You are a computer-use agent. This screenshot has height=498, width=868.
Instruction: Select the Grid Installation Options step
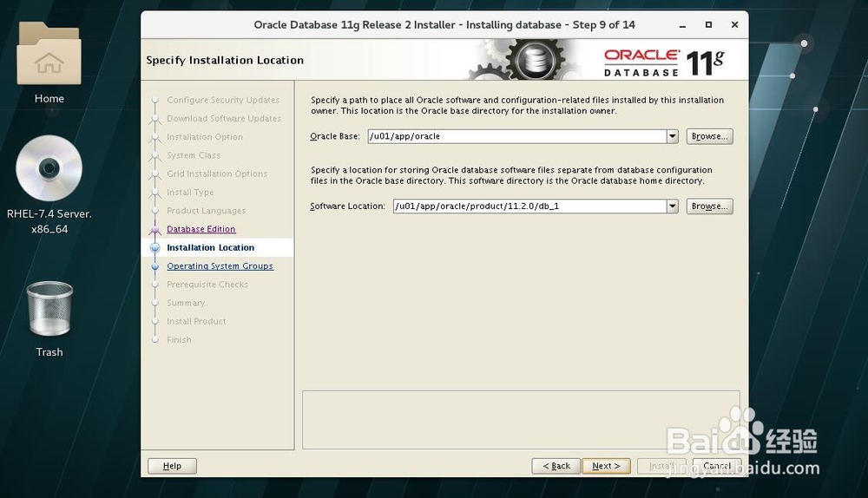coord(217,174)
